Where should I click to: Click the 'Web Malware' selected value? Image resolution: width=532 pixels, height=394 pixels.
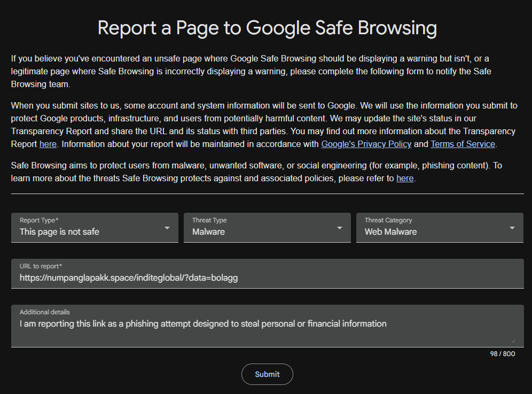390,231
